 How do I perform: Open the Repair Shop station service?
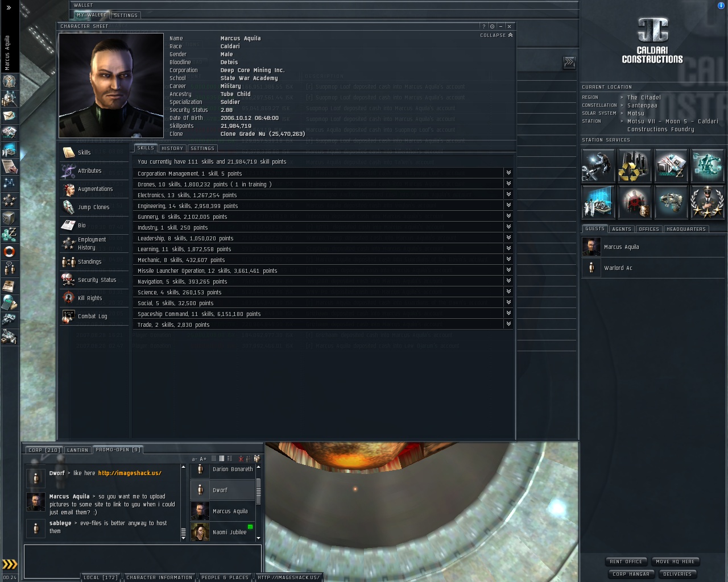click(x=598, y=165)
